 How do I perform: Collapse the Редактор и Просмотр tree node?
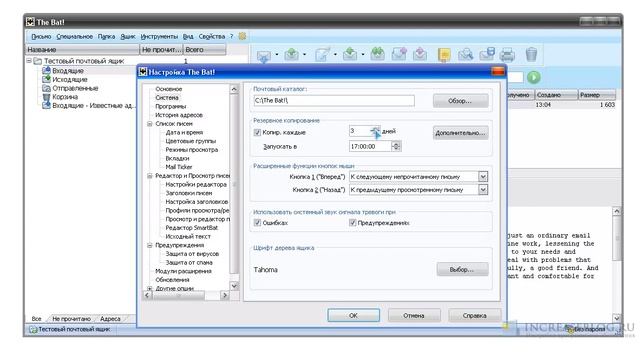pos(150,176)
